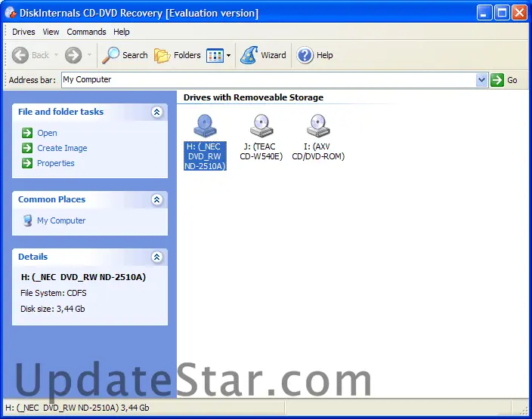The image size is (532, 419).
Task: Select the H: NEC DVD_RW drive icon
Action: point(205,126)
